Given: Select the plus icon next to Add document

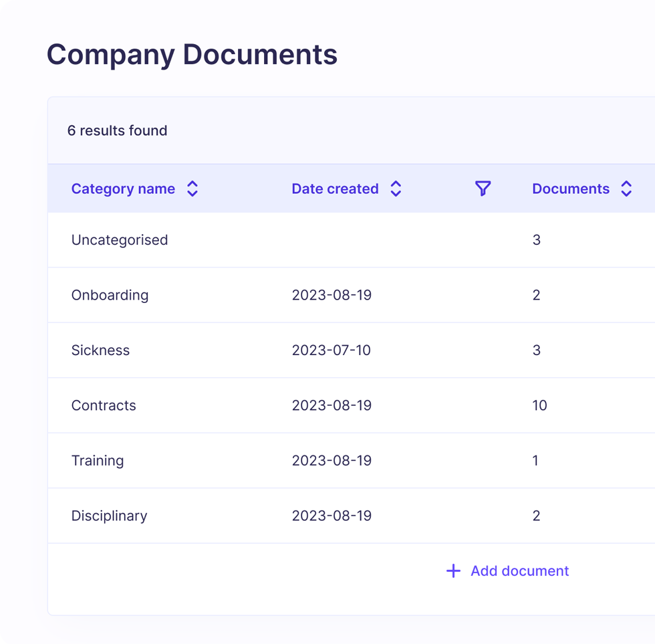Looking at the screenshot, I should (452, 570).
